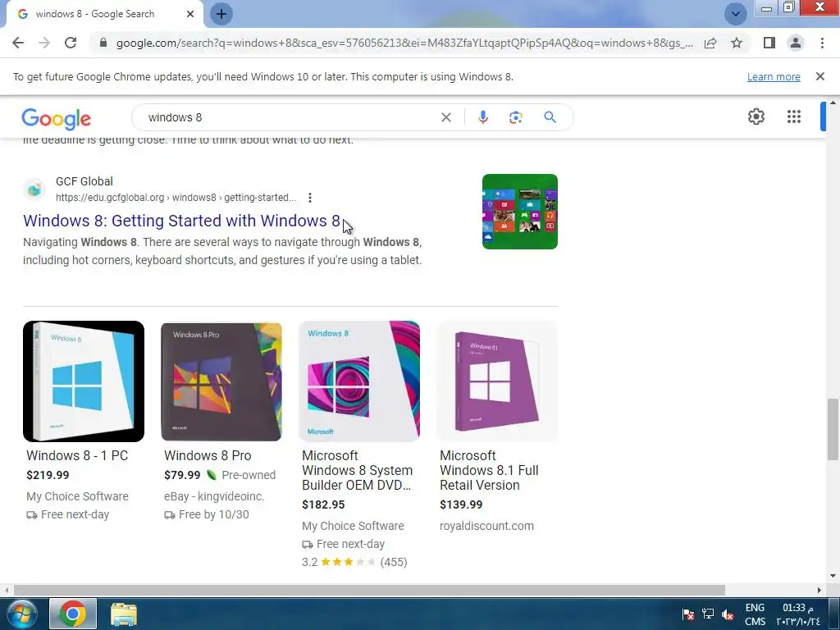This screenshot has height=630, width=840.
Task: Open Action Center flag in tray
Action: (688, 614)
